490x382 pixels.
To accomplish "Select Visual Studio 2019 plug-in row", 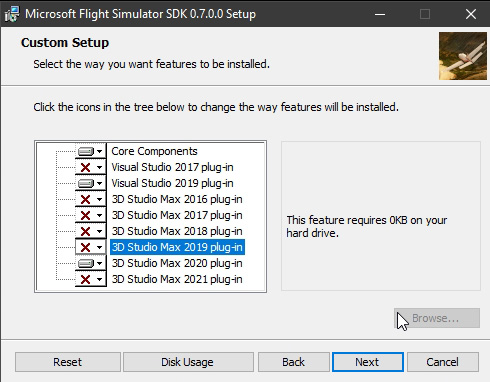I will coord(172,183).
